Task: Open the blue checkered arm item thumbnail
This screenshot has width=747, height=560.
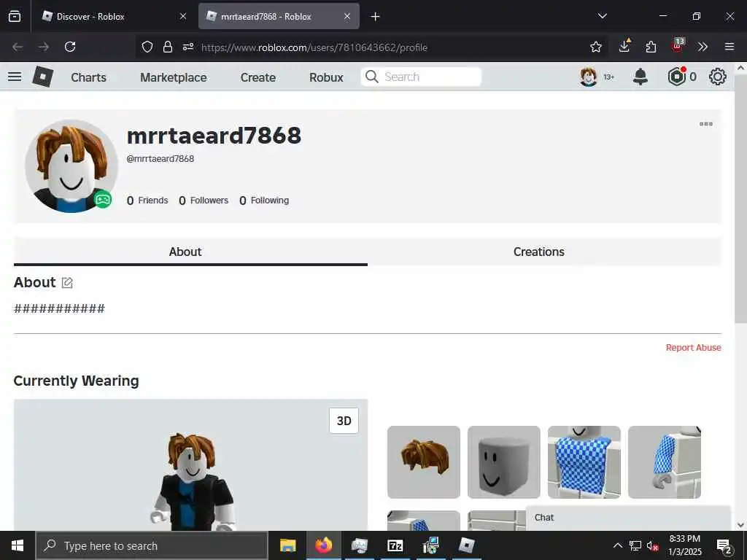Action: (665, 462)
